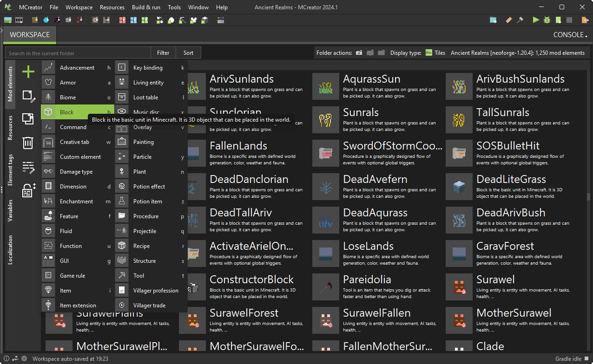
Task: Click the element list vertical scrollbar
Action: point(589,197)
